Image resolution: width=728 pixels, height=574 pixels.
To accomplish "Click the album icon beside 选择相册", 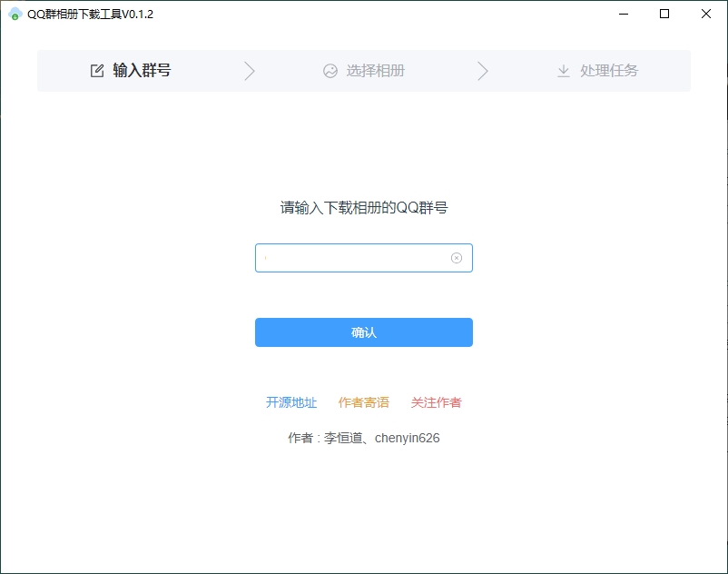I will pyautogui.click(x=330, y=71).
